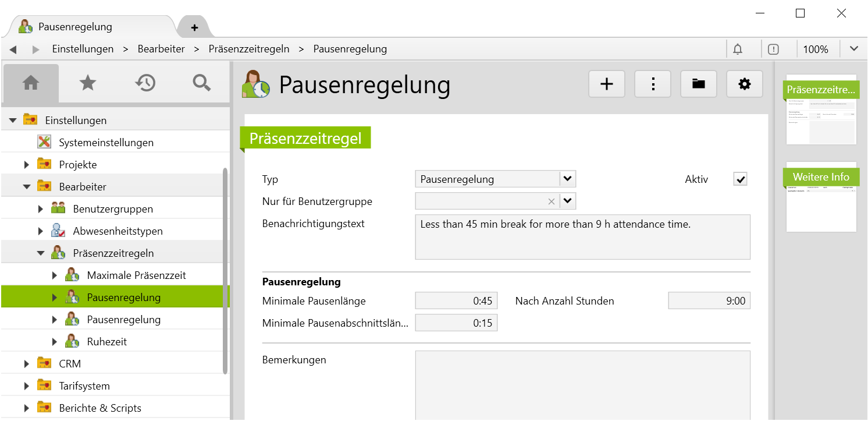Open search via magnifier icon
Screen dimensions: 868x421
click(201, 83)
